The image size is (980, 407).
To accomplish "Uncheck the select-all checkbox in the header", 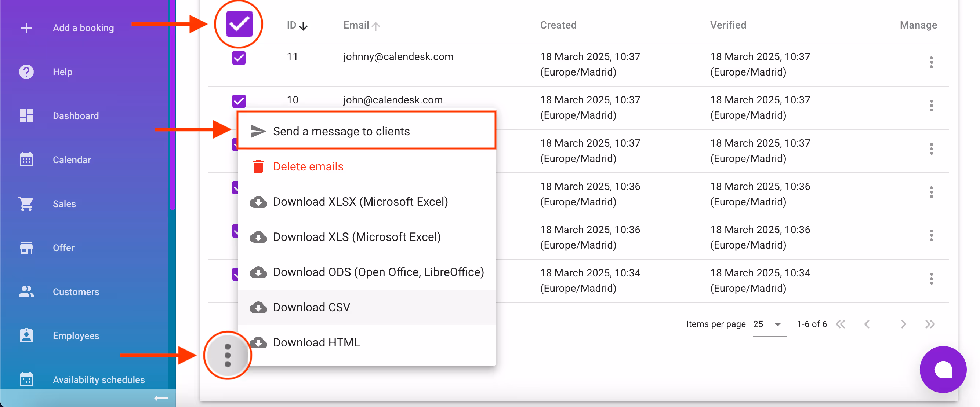I will point(239,23).
